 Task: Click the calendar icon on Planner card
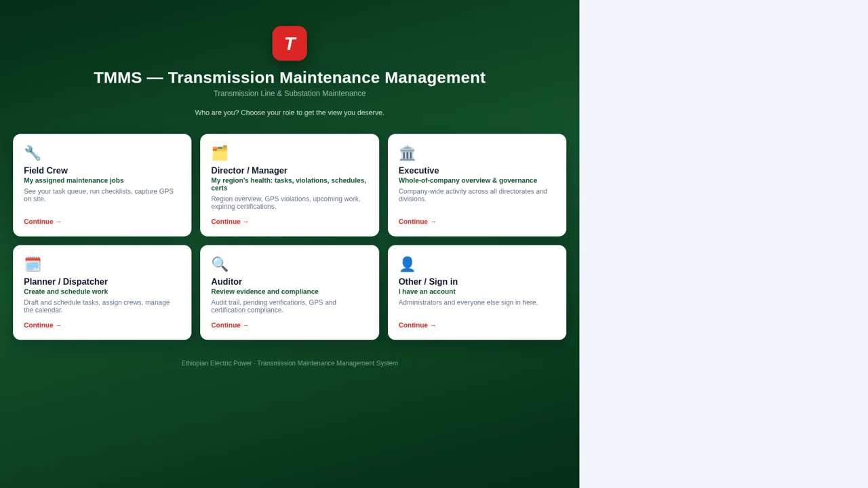[33, 264]
